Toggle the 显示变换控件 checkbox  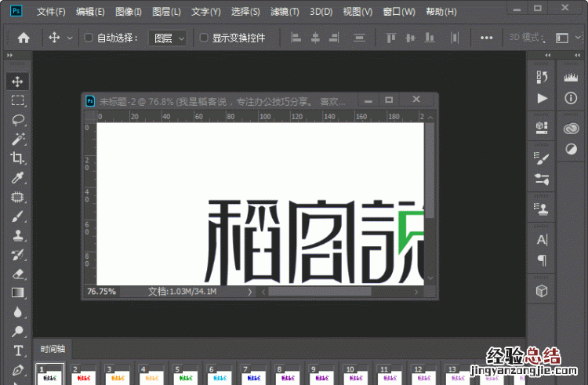coord(204,38)
